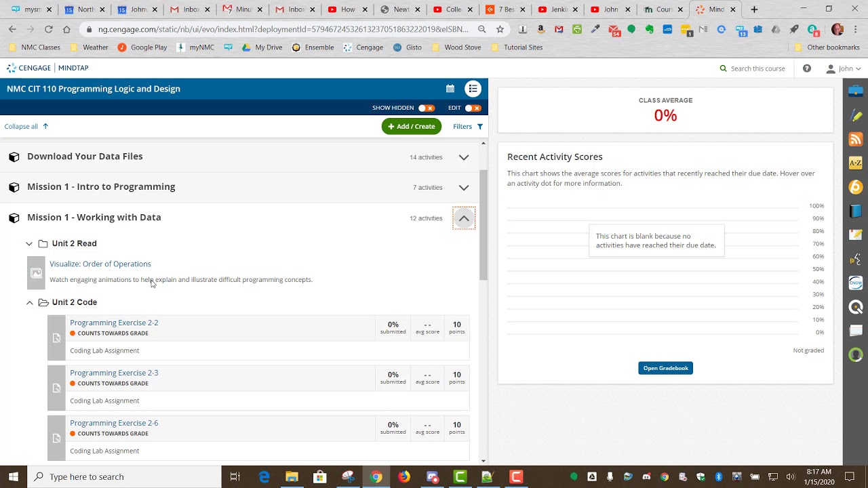This screenshot has height=488, width=868.
Task: Click the search magnifier in Search this course
Action: [x=723, y=68]
